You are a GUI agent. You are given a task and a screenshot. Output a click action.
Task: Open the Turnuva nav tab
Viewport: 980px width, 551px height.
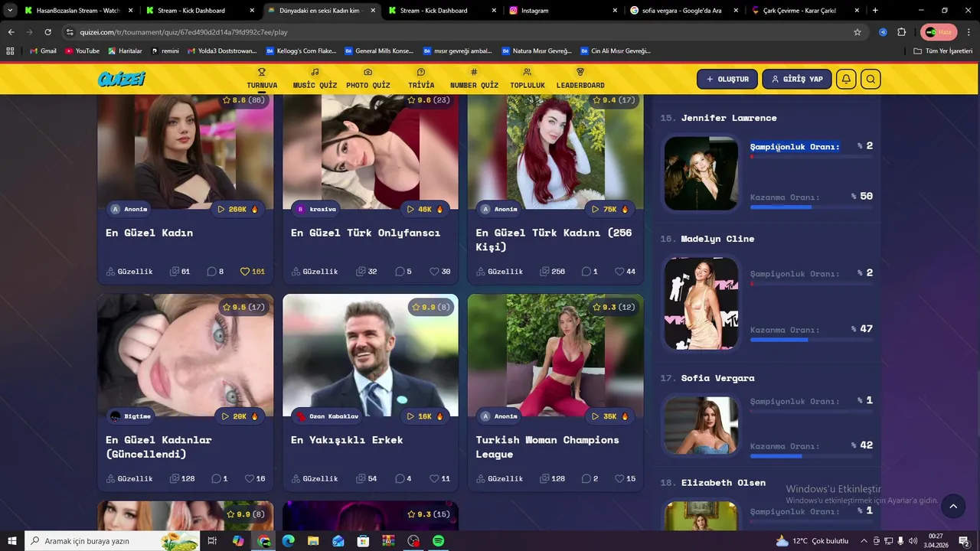point(262,79)
